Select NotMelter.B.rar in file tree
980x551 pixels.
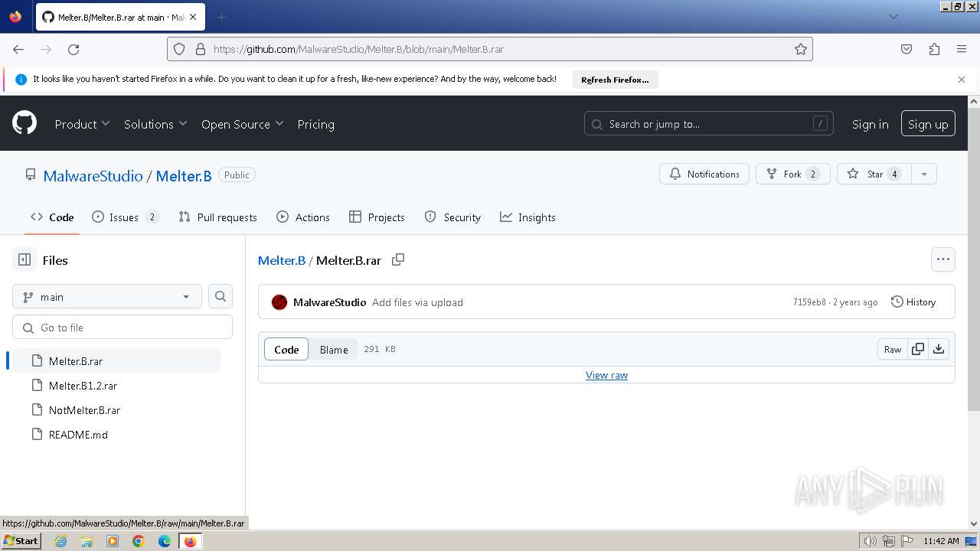point(116,409)
